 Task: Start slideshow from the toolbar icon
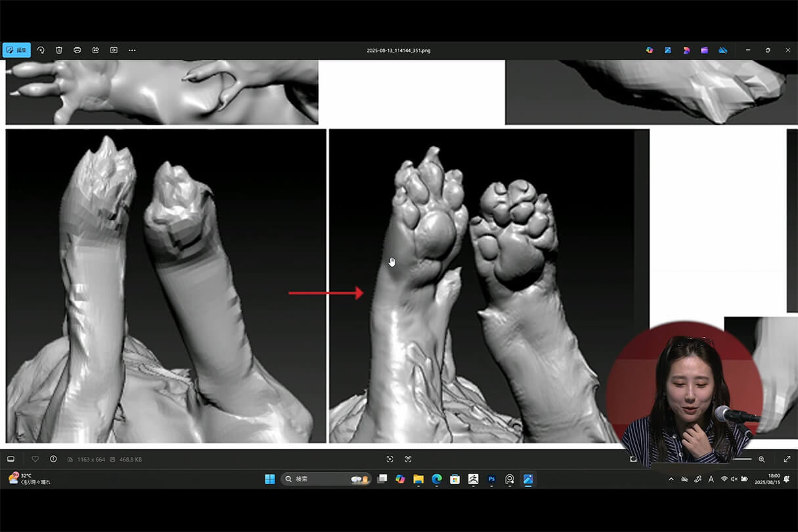coord(114,50)
